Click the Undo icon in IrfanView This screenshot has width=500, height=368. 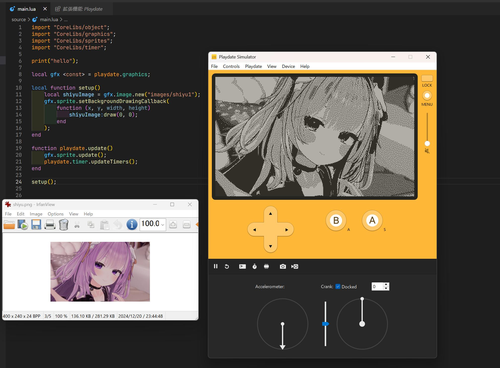pyautogui.click(x=118, y=225)
